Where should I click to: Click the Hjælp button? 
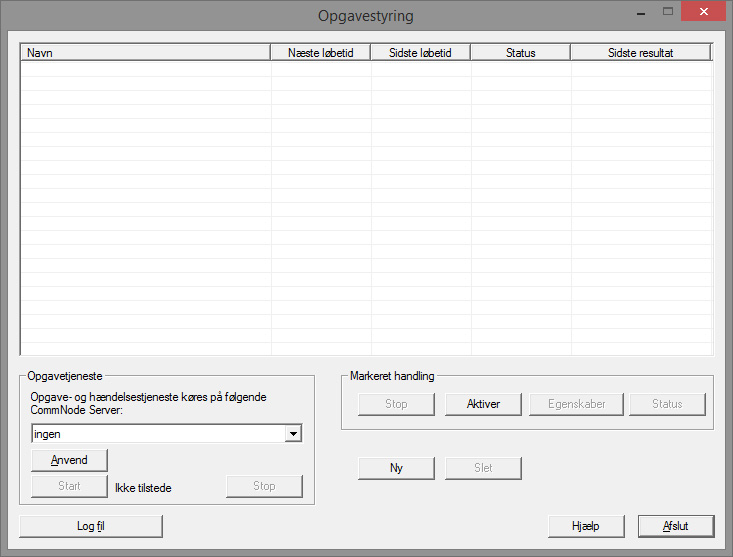(x=586, y=527)
